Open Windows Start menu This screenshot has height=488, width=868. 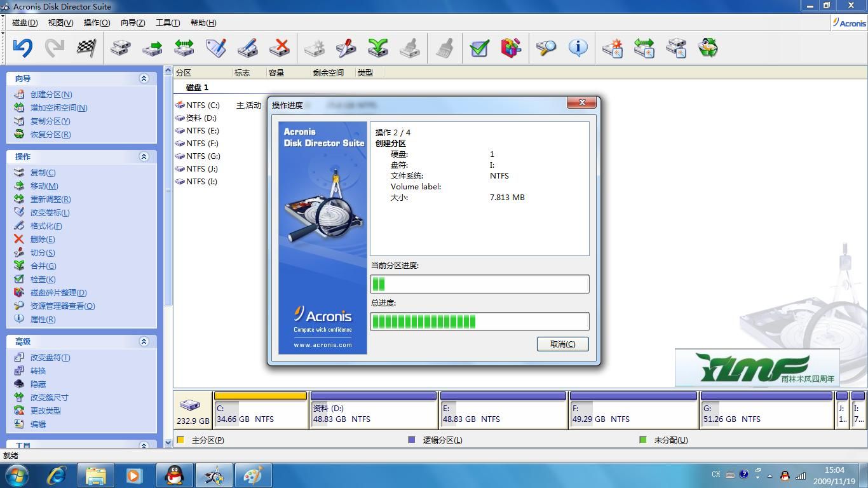pos(17,475)
